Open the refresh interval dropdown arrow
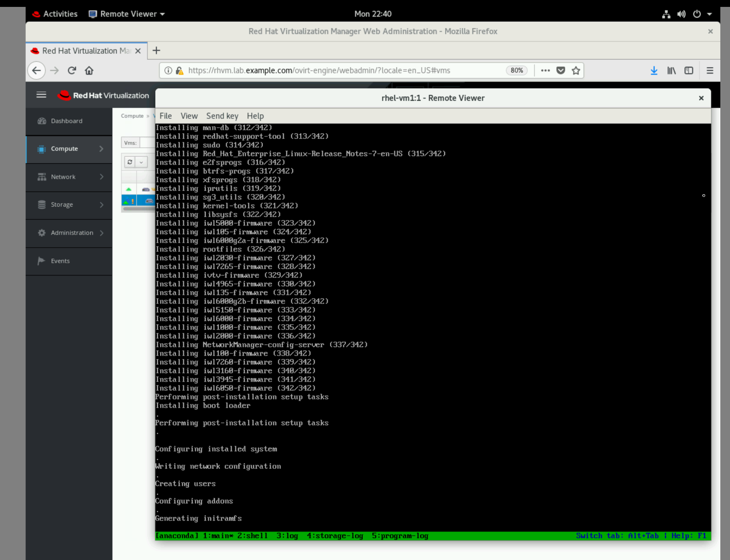The width and height of the screenshot is (730, 560). click(141, 162)
